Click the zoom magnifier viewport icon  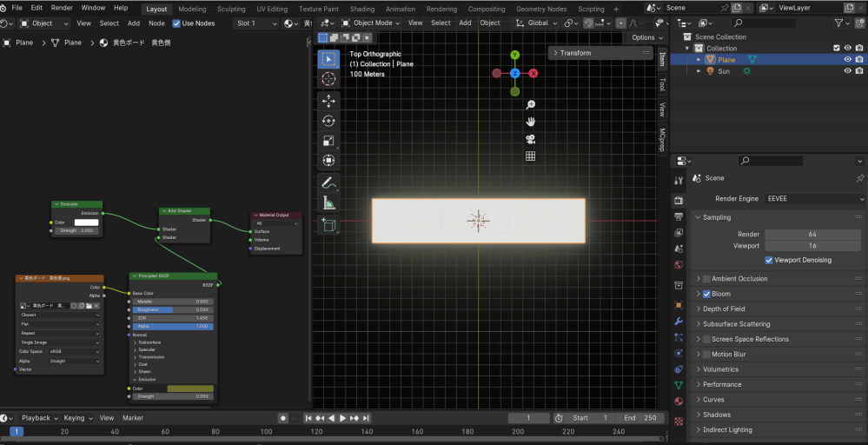530,105
